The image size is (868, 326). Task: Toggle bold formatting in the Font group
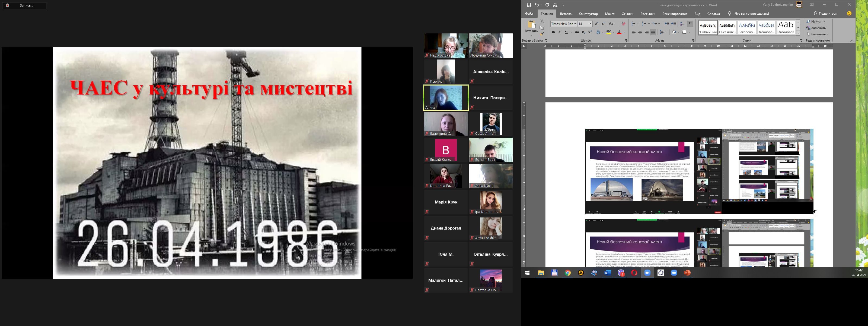(x=553, y=32)
